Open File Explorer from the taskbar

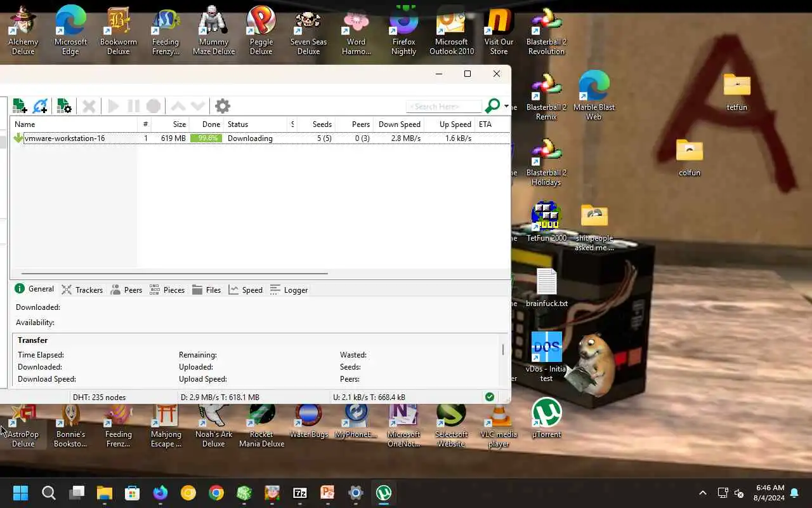point(104,493)
